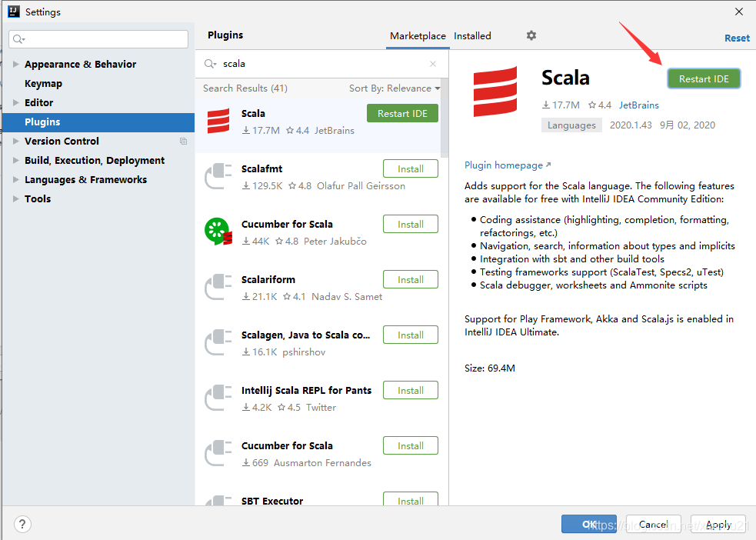The image size is (756, 540).
Task: Select the Scalariform plugin name
Action: pyautogui.click(x=268, y=280)
